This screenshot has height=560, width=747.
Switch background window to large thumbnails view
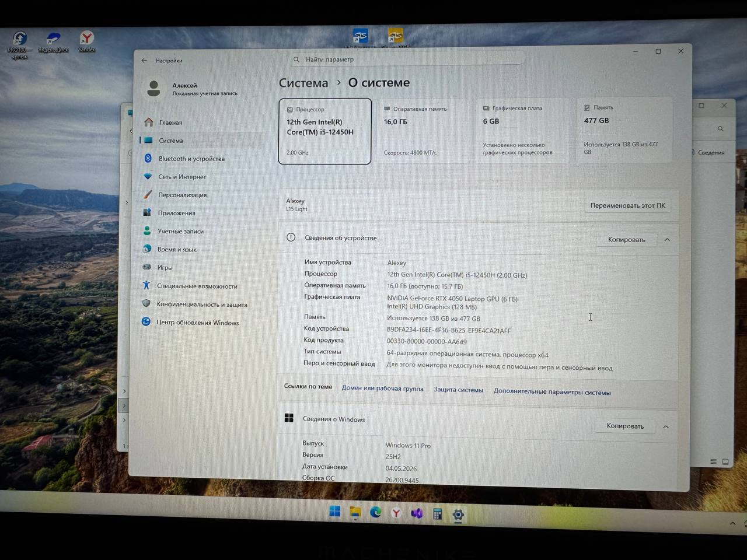pos(725,461)
